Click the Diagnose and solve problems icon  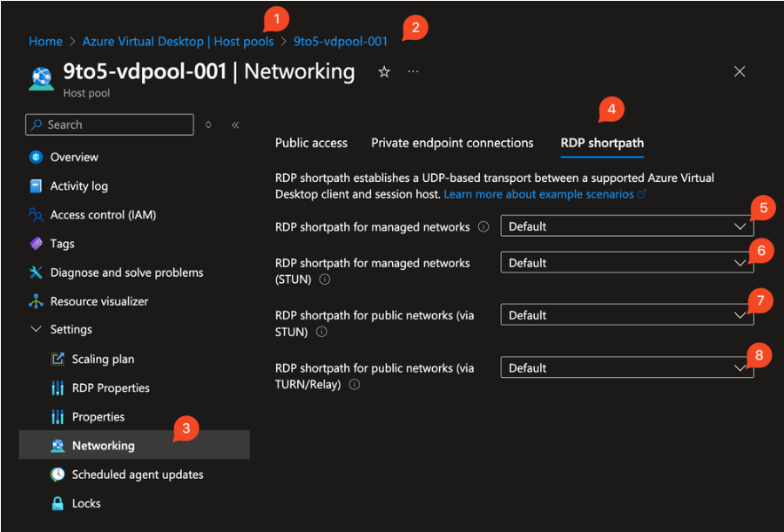coord(36,273)
